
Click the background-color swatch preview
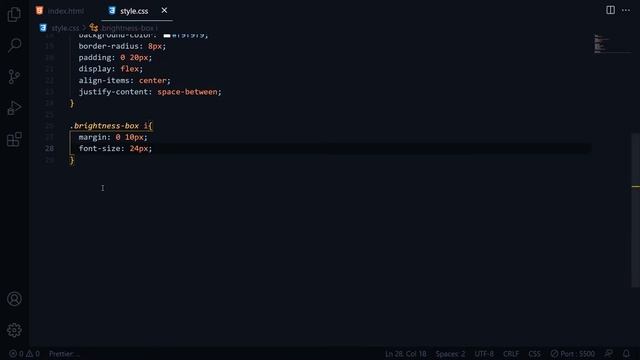click(167, 36)
